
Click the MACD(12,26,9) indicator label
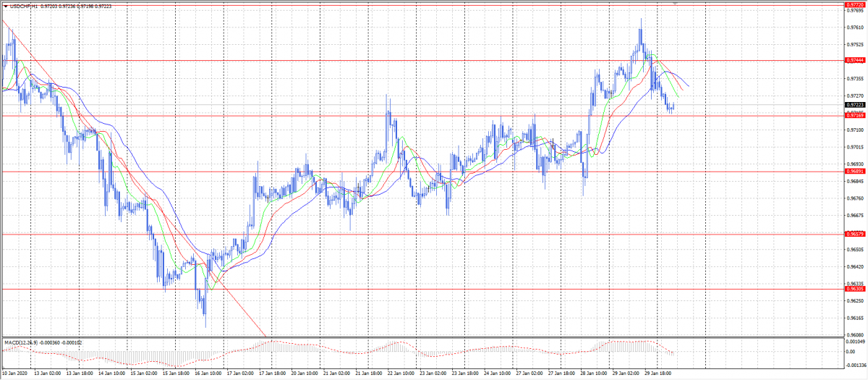point(22,342)
